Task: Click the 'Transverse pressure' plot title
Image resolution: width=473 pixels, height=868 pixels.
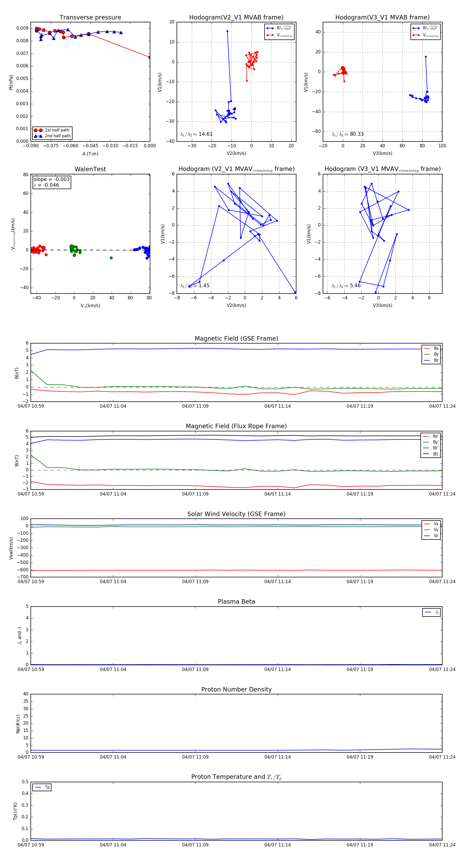Action: tap(90, 17)
